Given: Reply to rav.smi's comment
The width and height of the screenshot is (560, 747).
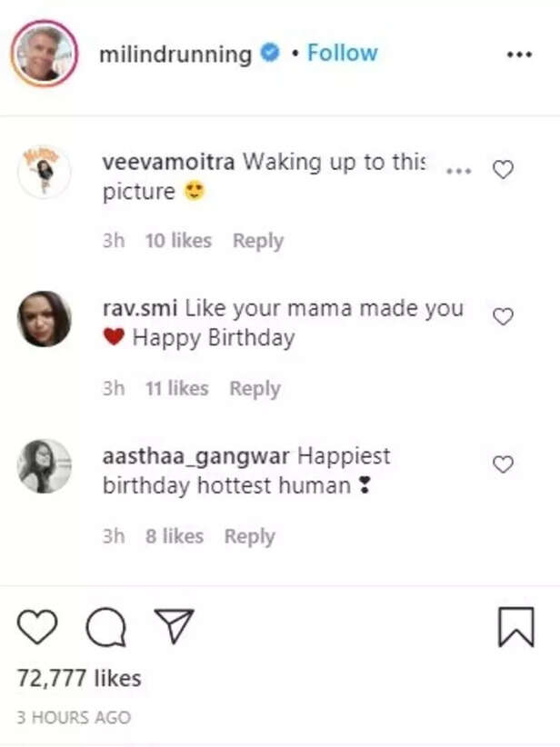Looking at the screenshot, I should tap(255, 389).
